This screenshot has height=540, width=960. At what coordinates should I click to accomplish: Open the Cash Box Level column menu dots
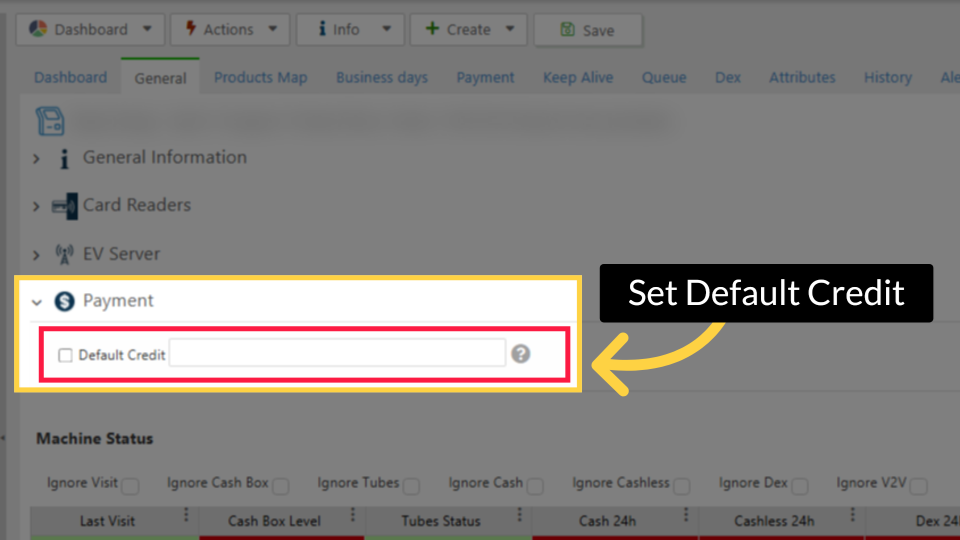pos(353,515)
